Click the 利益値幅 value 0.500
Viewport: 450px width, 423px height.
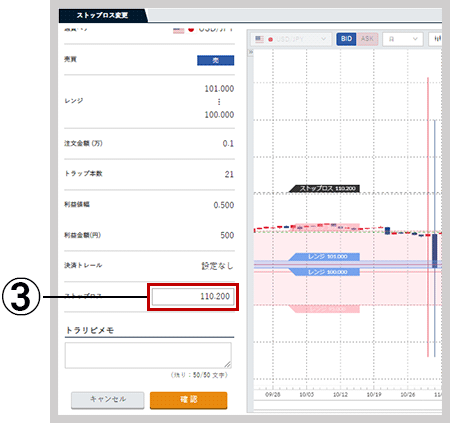[x=224, y=205]
